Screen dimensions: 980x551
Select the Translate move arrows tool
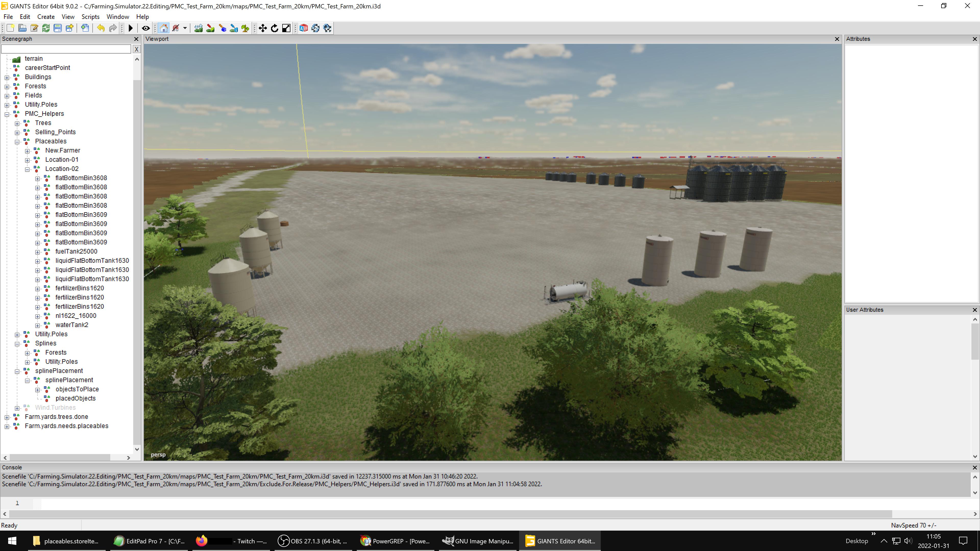click(263, 28)
